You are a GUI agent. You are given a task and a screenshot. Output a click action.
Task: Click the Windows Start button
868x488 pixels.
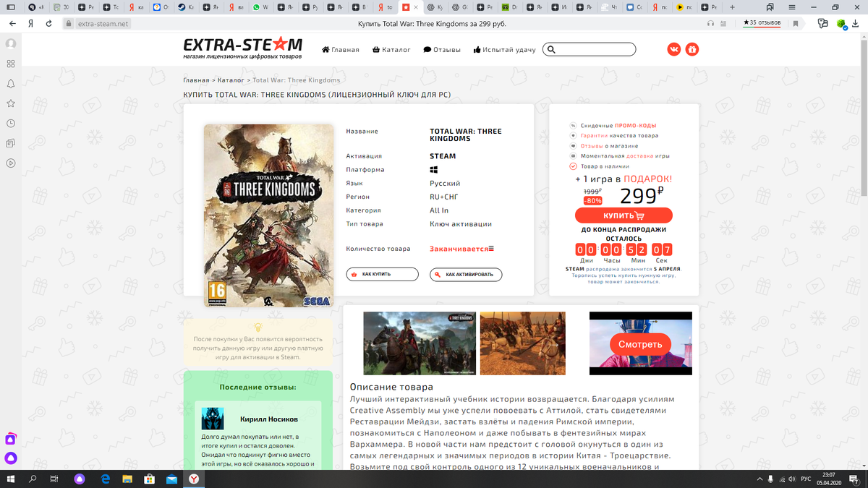[x=12, y=479]
